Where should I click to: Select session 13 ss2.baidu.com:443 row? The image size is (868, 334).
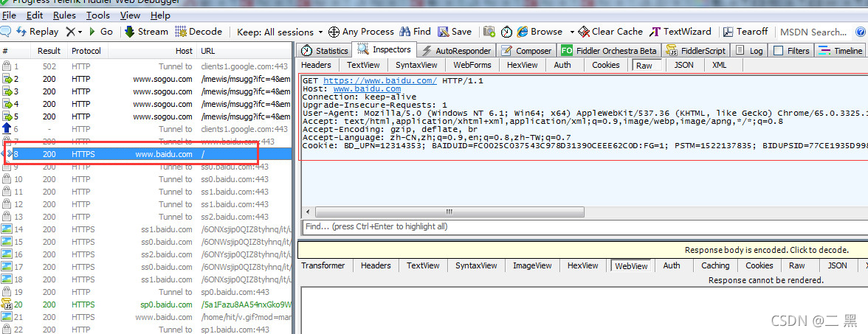[x=146, y=217]
